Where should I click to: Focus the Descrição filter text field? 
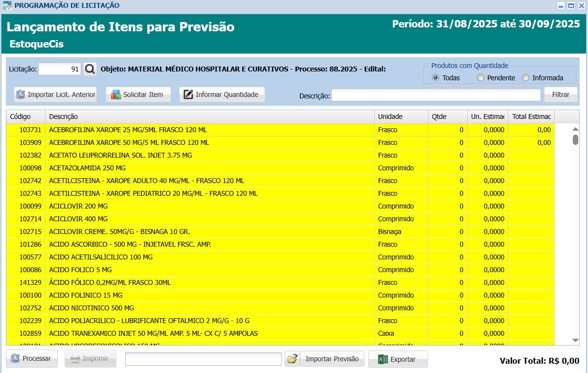[436, 94]
